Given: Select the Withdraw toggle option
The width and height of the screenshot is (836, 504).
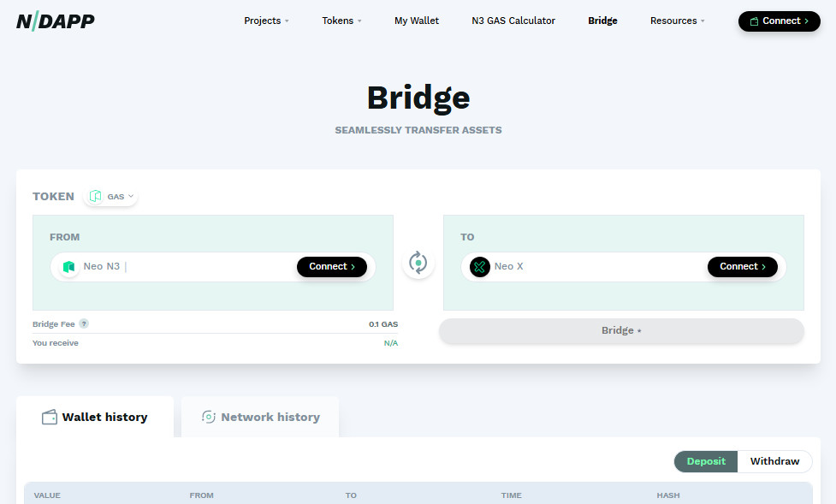Looking at the screenshot, I should [x=774, y=461].
